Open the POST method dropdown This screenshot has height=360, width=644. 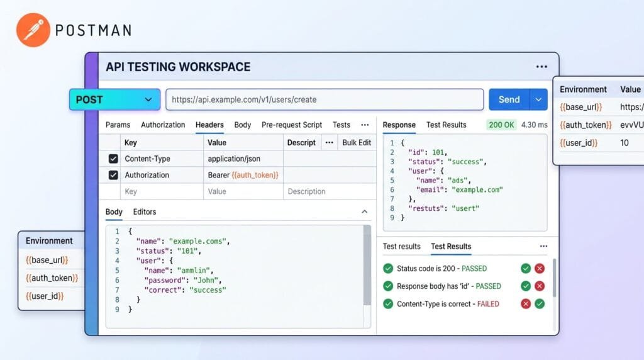114,99
